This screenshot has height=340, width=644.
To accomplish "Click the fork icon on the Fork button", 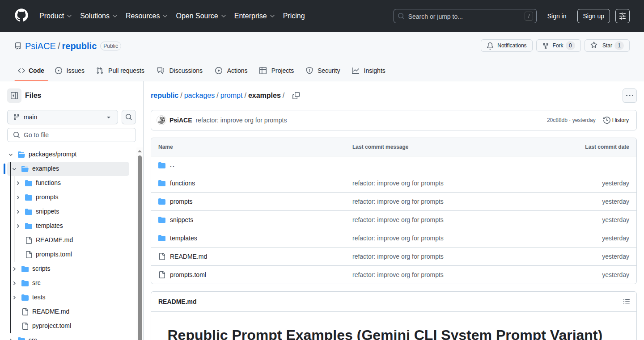I will (546, 46).
